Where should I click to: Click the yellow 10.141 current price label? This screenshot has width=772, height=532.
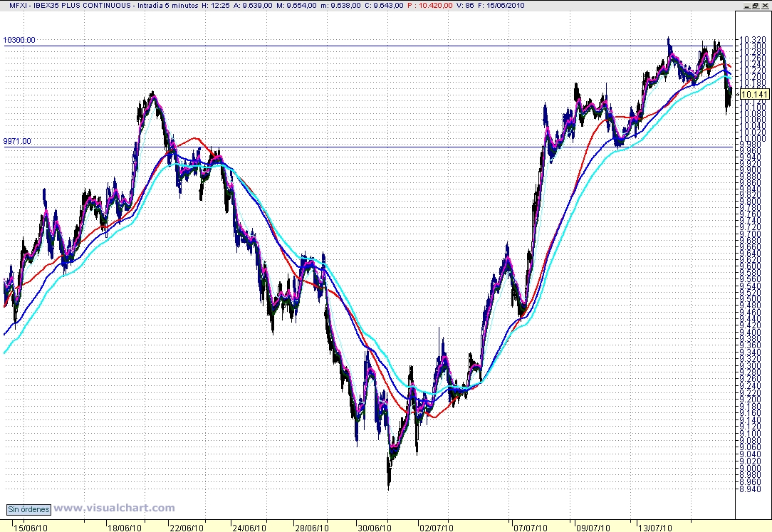754,94
